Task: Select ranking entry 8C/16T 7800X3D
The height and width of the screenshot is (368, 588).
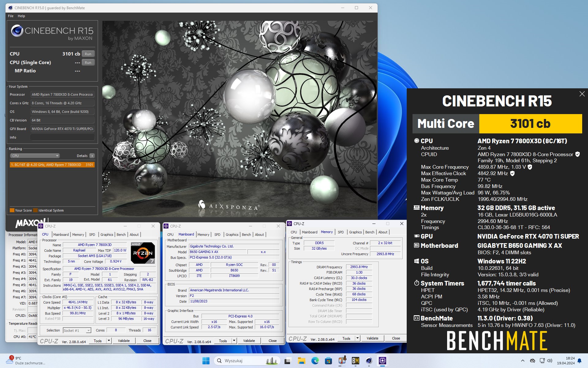Action: click(x=52, y=165)
